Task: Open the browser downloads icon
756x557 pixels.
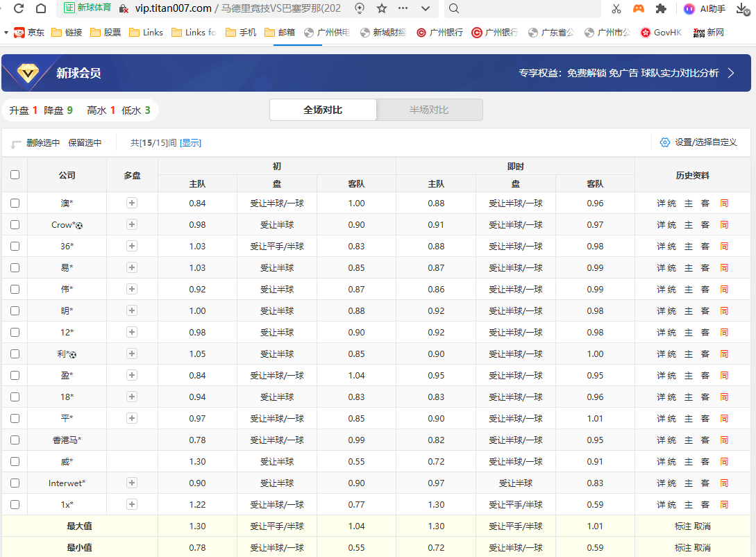Action: [x=741, y=8]
